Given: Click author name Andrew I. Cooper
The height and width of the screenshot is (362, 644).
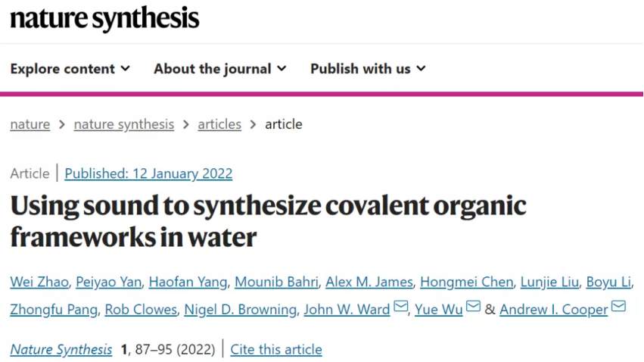Looking at the screenshot, I should (x=554, y=310).
